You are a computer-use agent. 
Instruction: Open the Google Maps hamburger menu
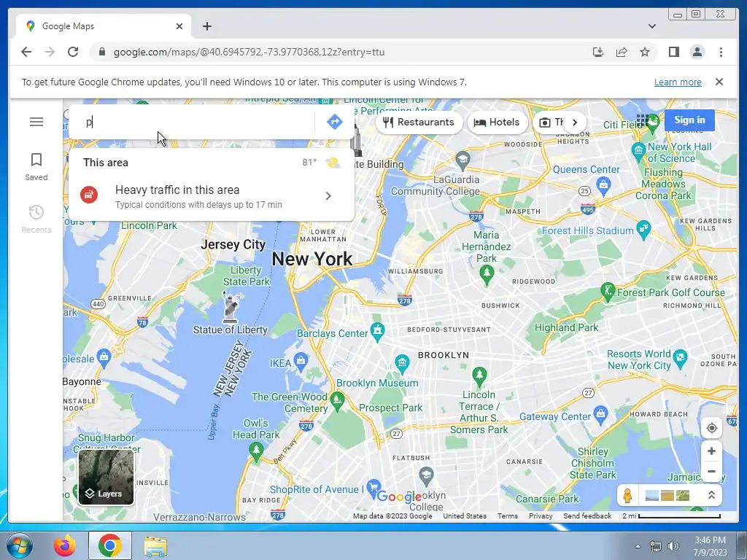36,122
